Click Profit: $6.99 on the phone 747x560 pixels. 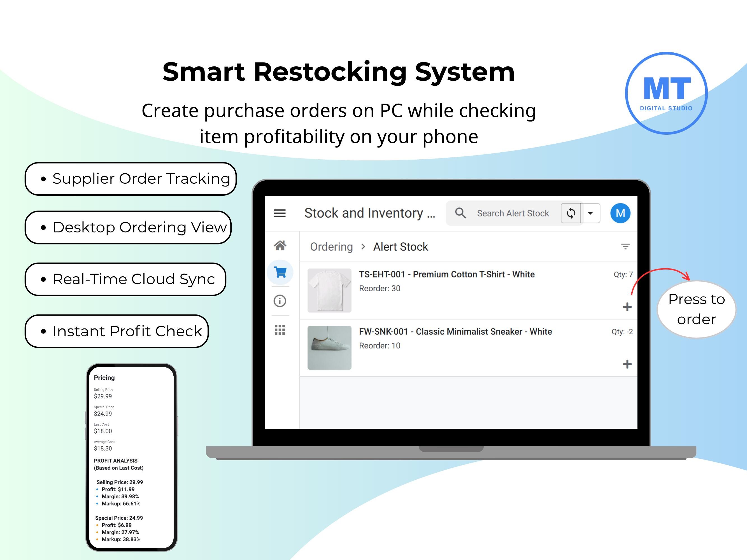coord(117,525)
